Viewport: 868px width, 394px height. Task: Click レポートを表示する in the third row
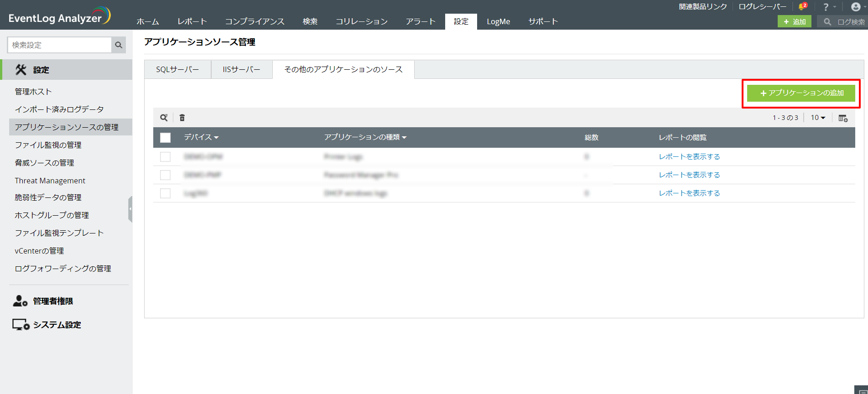(689, 193)
